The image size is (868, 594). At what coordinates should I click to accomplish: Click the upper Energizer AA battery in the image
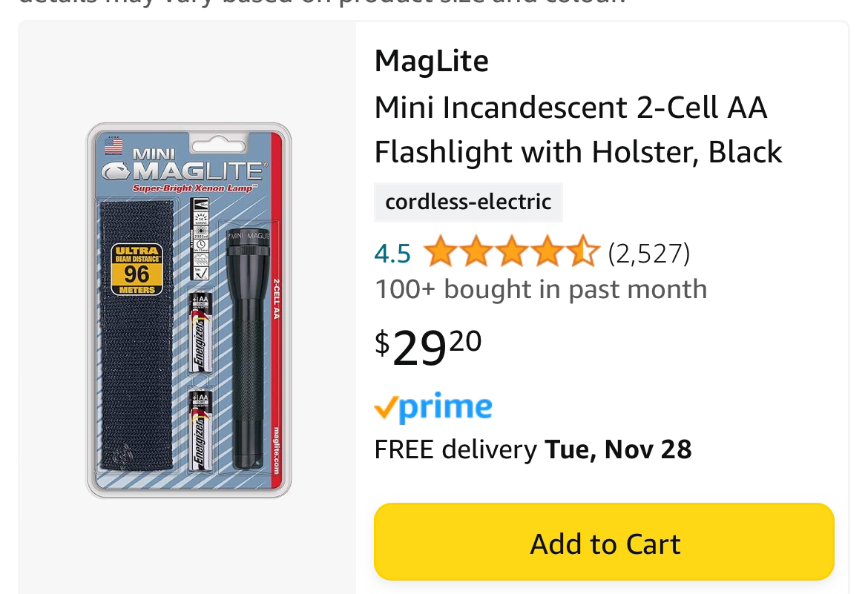200,333
